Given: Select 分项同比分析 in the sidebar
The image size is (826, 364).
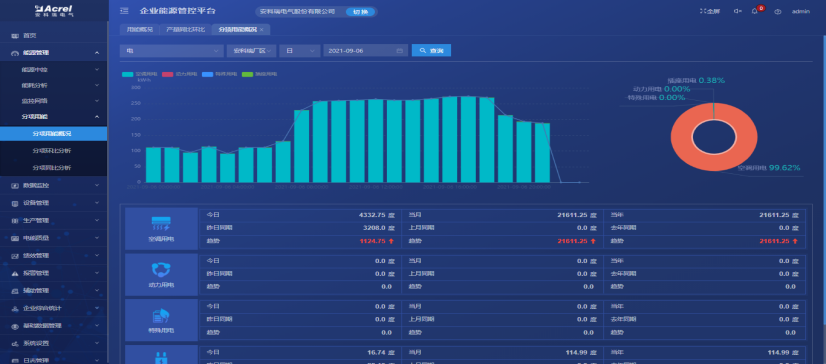Looking at the screenshot, I should pyautogui.click(x=52, y=168).
